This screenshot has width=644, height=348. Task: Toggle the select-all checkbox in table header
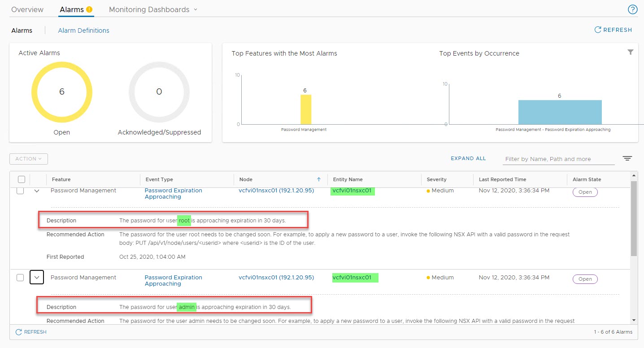pyautogui.click(x=22, y=179)
